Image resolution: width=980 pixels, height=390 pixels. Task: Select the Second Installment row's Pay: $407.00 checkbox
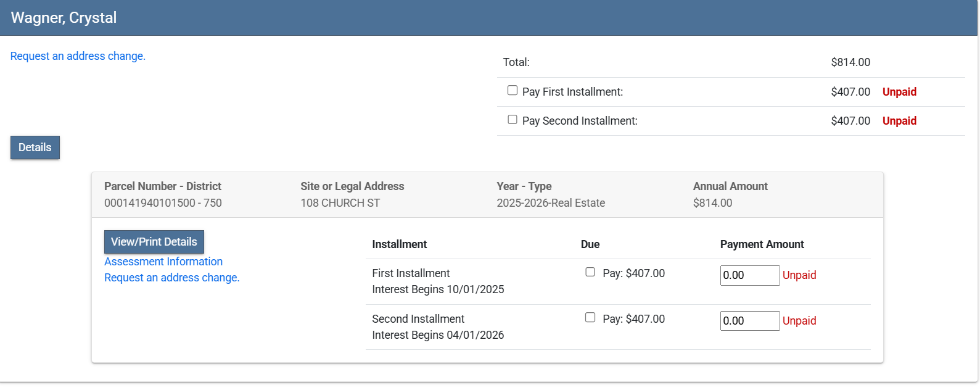590,318
